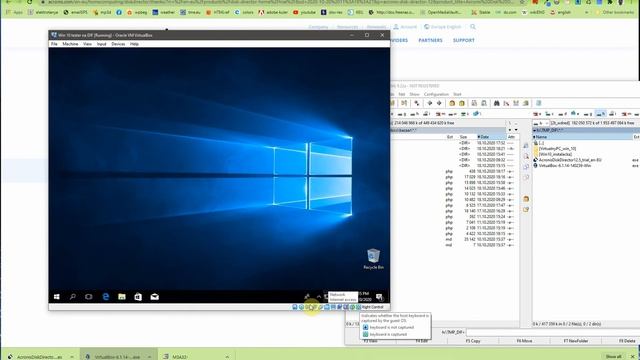
Task: Select the Recycle Bin desktop icon
Action: pos(373,259)
